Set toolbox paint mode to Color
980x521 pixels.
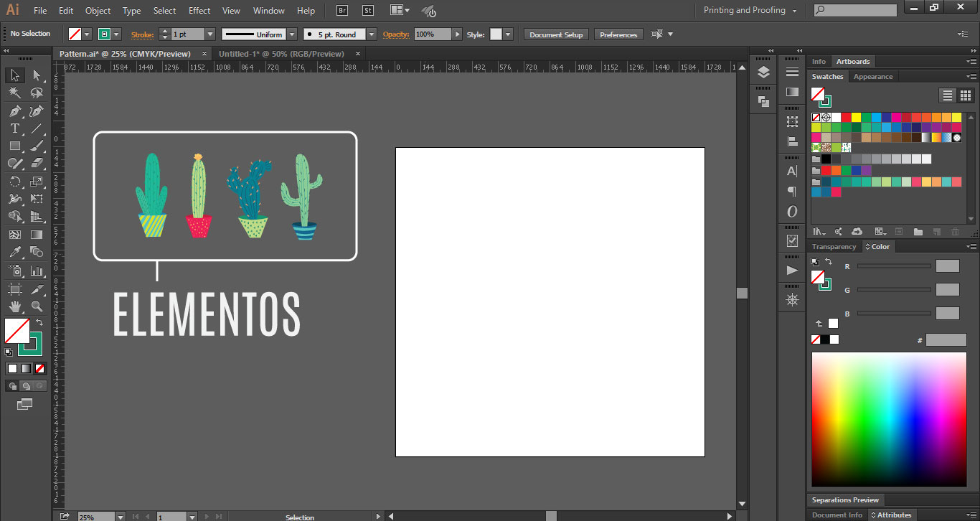coord(12,368)
